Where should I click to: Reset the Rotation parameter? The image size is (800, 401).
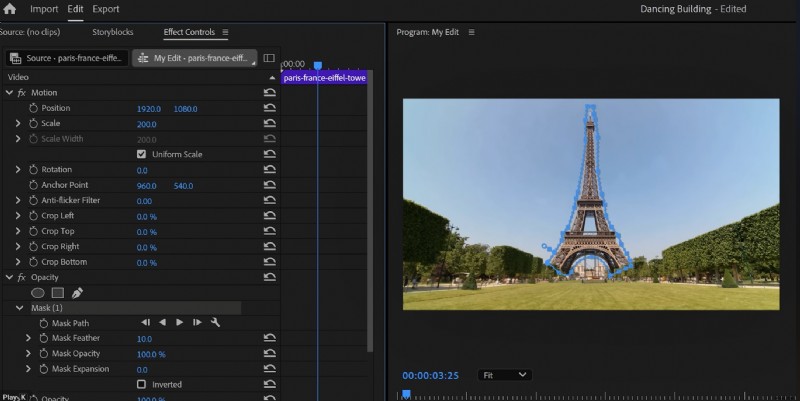(269, 169)
